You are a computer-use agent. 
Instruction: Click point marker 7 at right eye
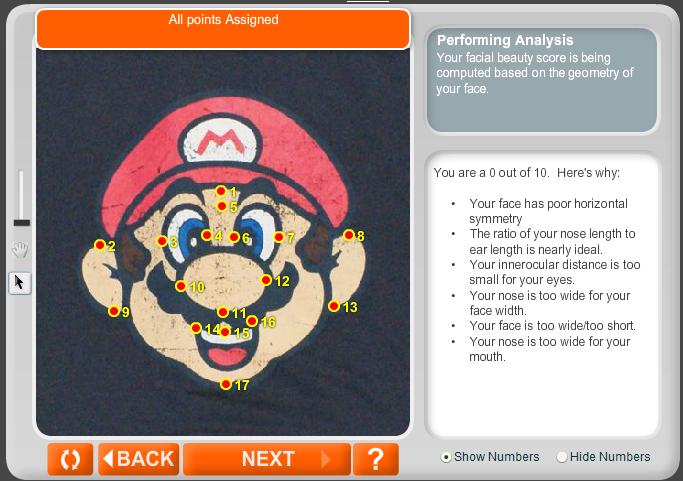(x=279, y=237)
